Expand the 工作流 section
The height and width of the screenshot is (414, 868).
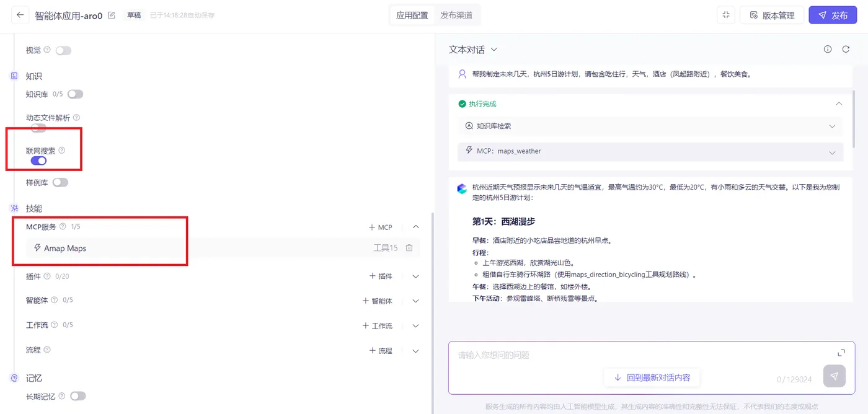pyautogui.click(x=415, y=325)
